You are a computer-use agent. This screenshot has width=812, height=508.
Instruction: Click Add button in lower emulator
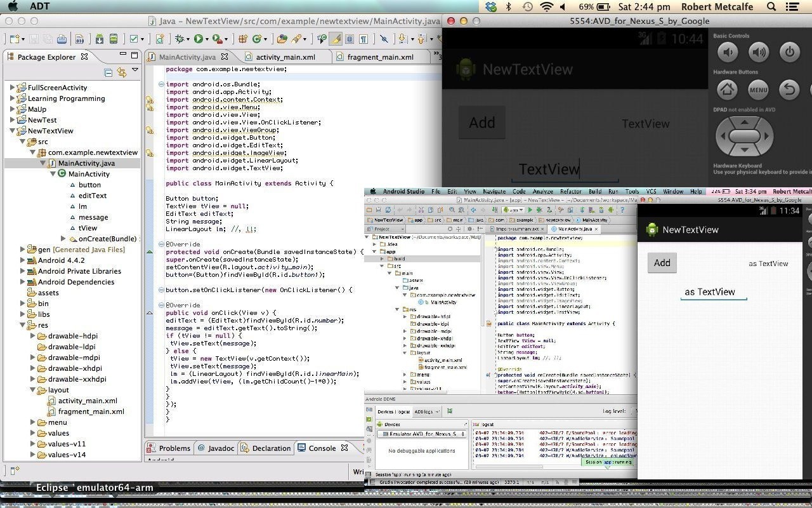(662, 263)
